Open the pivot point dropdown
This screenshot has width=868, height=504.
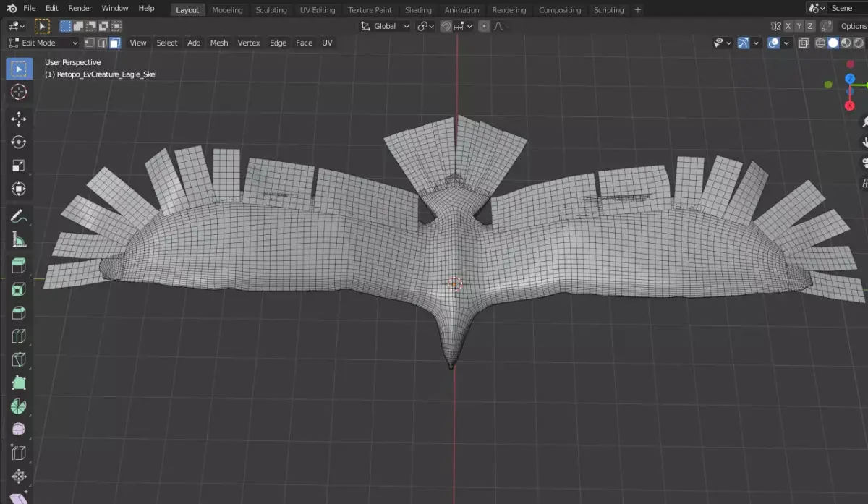click(x=426, y=26)
